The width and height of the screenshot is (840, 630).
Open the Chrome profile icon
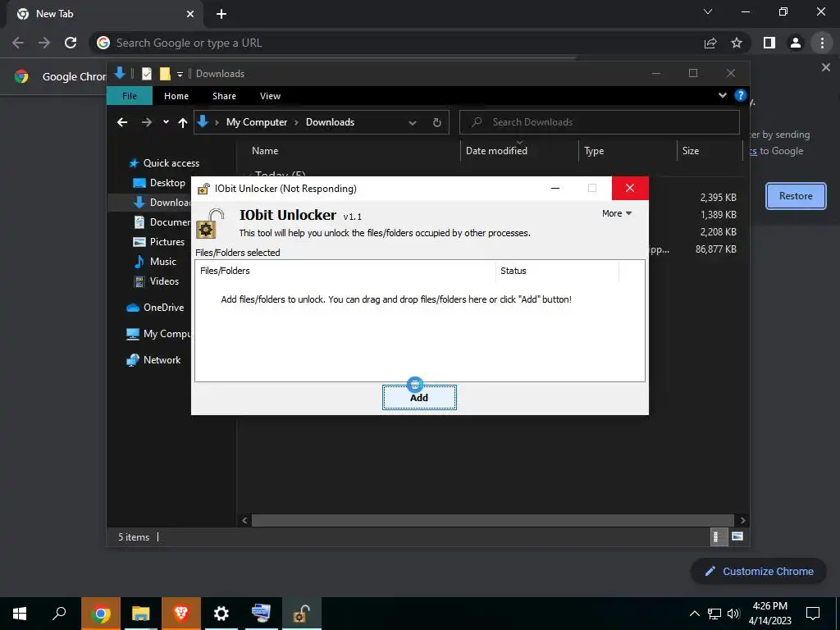pyautogui.click(x=796, y=43)
